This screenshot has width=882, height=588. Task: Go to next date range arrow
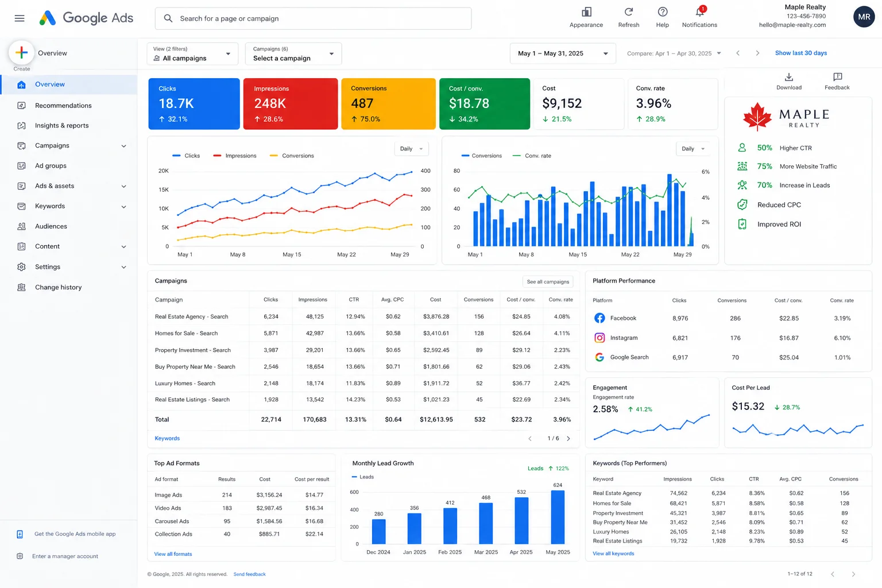pyautogui.click(x=757, y=53)
